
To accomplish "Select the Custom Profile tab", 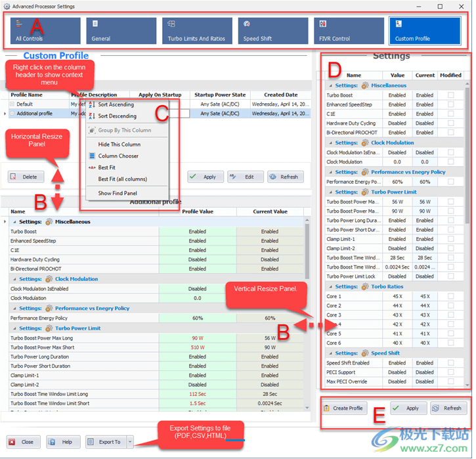I will click(425, 31).
